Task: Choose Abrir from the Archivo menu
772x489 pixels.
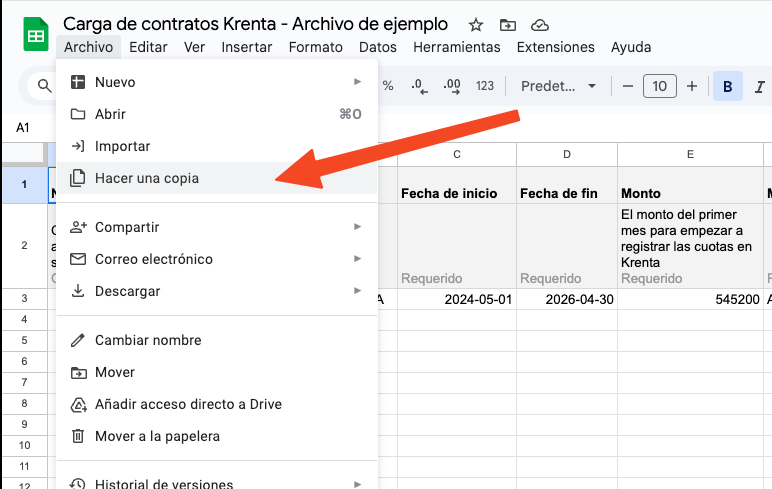Action: pyautogui.click(x=217, y=114)
